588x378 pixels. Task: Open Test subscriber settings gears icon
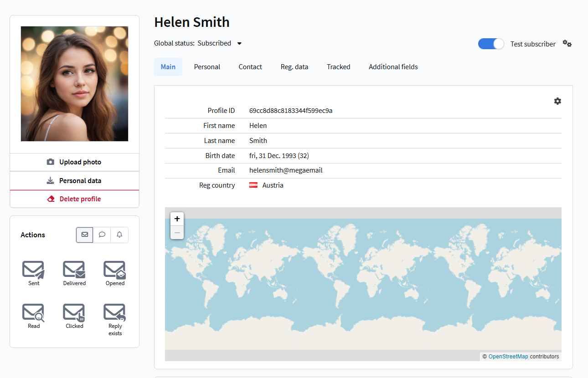click(x=567, y=44)
